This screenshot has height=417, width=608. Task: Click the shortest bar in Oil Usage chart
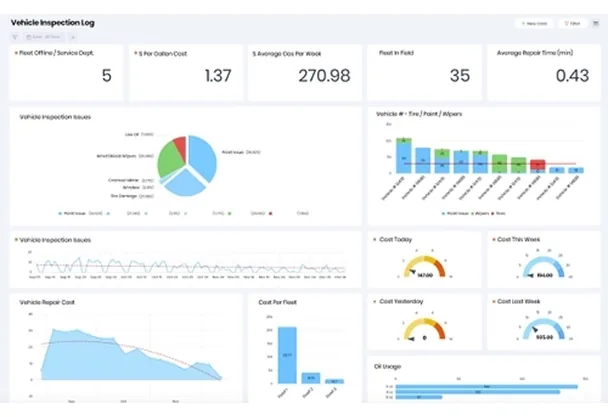pos(419,397)
